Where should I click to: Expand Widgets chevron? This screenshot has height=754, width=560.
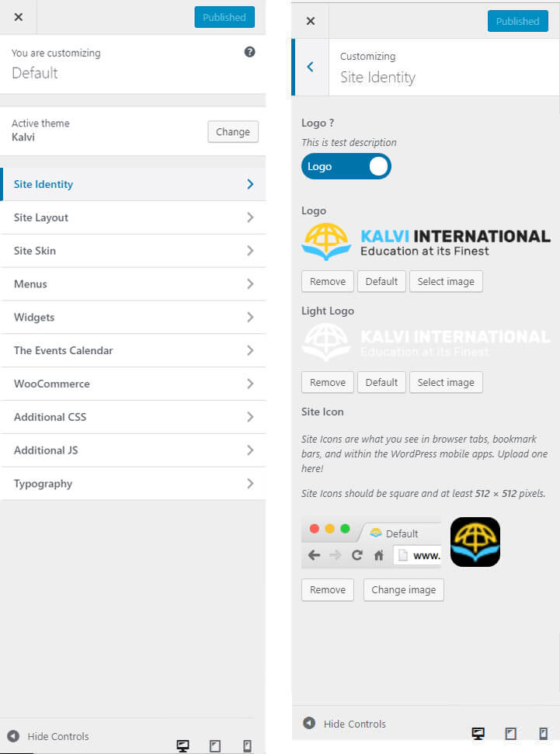[250, 317]
